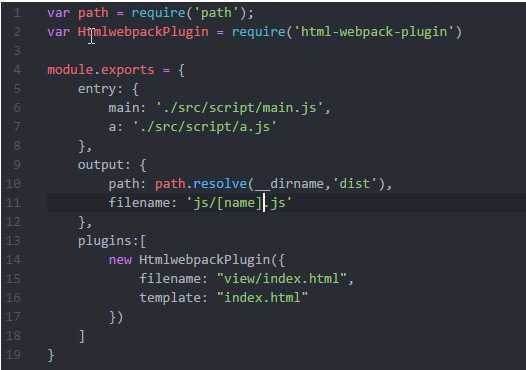Click the main: key on line 6
Viewport: 526px width, 370px height.
[127, 108]
